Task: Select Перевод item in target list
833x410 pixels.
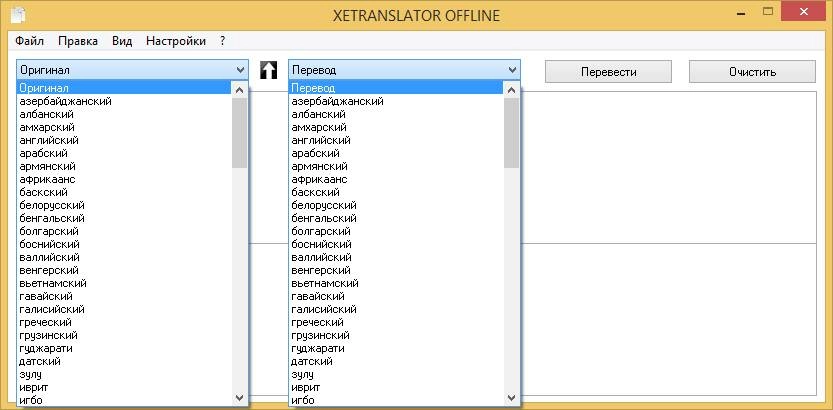Action: pyautogui.click(x=396, y=88)
